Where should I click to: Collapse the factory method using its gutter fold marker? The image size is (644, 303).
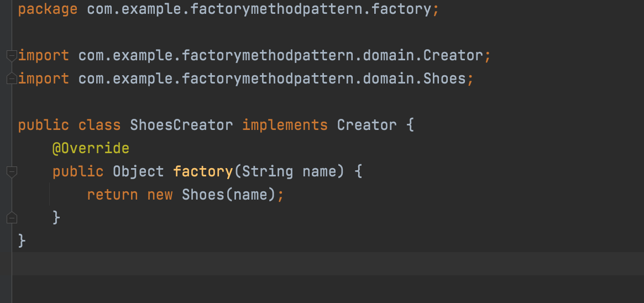coord(12,171)
